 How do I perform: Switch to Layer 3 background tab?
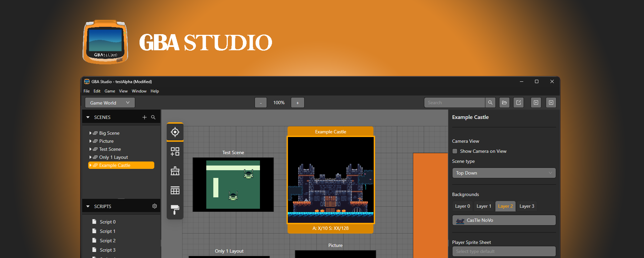[527, 206]
